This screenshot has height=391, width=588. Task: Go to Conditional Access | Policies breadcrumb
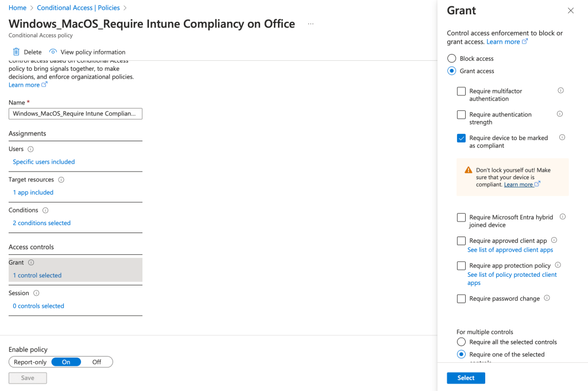pyautogui.click(x=78, y=8)
